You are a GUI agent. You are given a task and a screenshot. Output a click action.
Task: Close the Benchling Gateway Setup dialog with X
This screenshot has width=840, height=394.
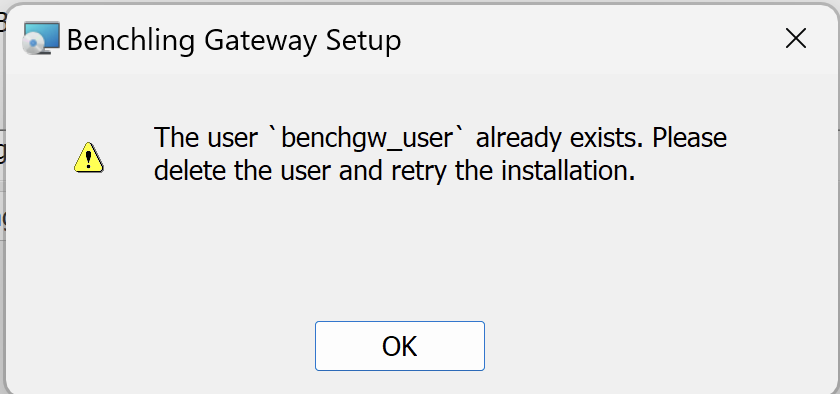tap(796, 39)
